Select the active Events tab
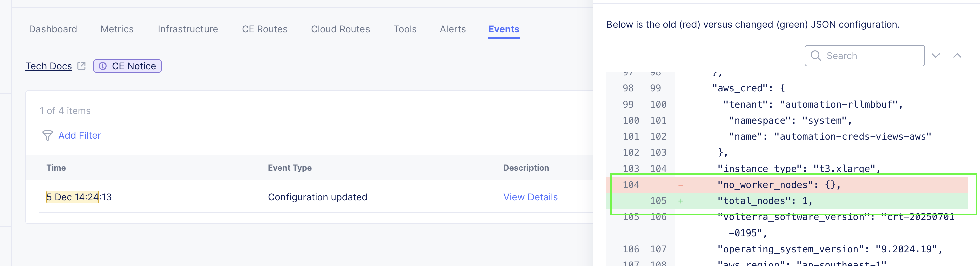This screenshot has height=266, width=980. point(504,29)
